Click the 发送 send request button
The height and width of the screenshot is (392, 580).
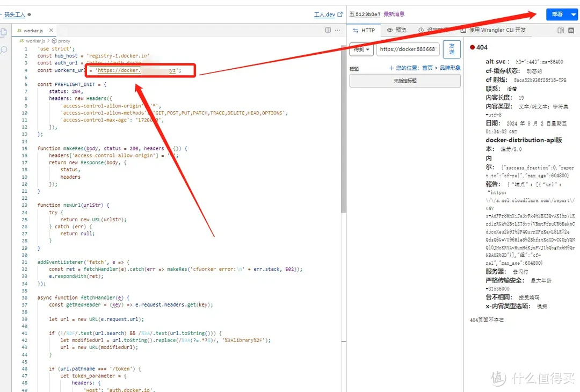(452, 49)
